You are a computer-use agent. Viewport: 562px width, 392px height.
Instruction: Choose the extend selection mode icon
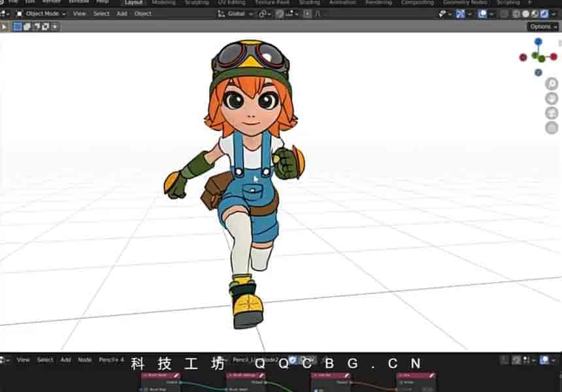coord(27,27)
